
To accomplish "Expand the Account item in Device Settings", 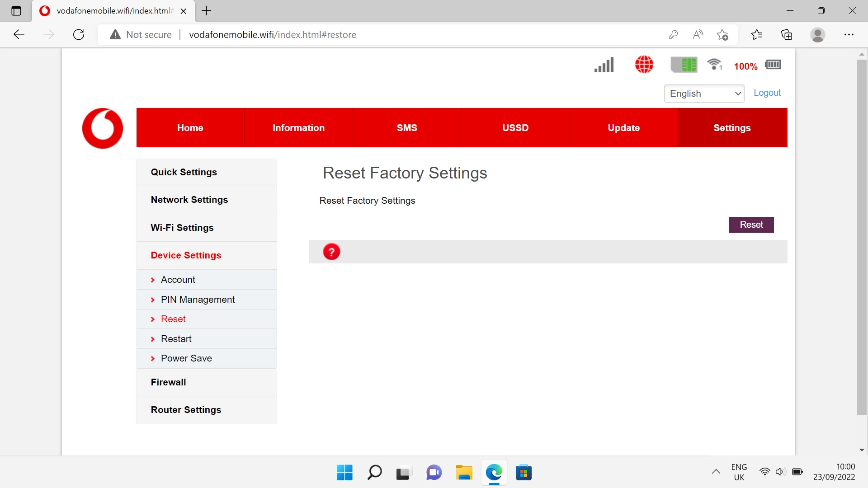I will point(178,279).
